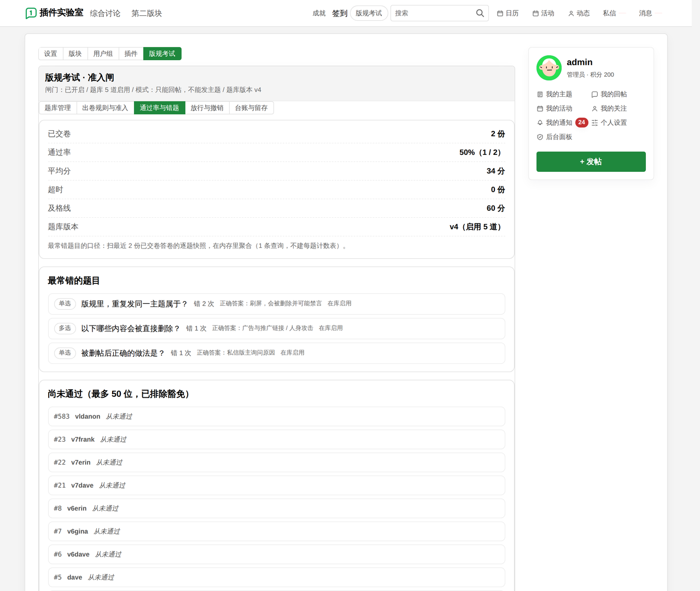Select the 台账与留存 tab

pyautogui.click(x=252, y=108)
